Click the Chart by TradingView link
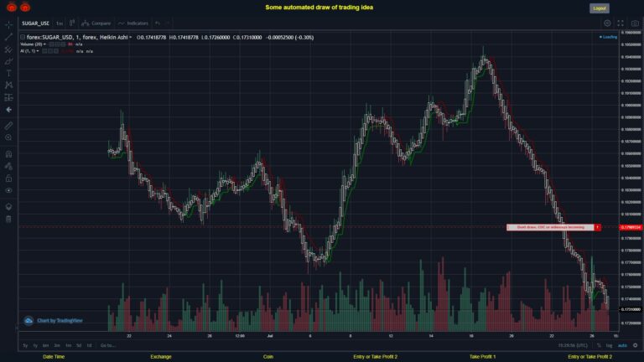Screen dimensions: 644x362 coord(60,321)
